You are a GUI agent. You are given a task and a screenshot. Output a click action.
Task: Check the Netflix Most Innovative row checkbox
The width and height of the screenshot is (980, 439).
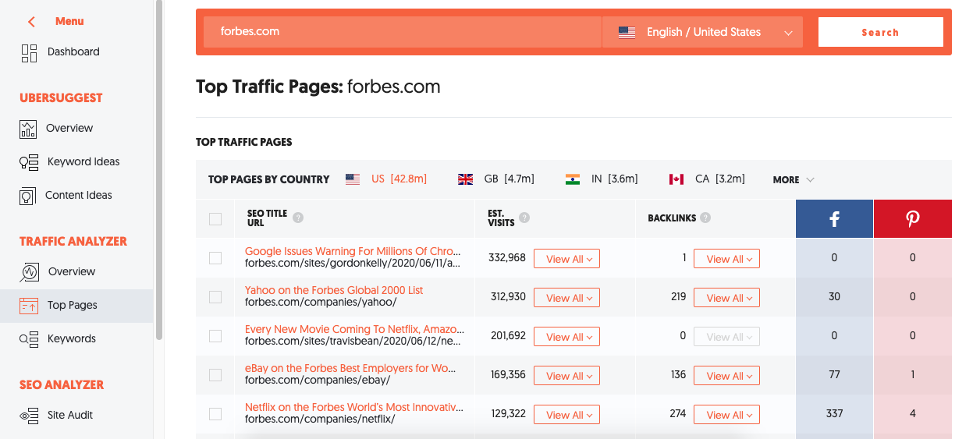[x=215, y=414]
